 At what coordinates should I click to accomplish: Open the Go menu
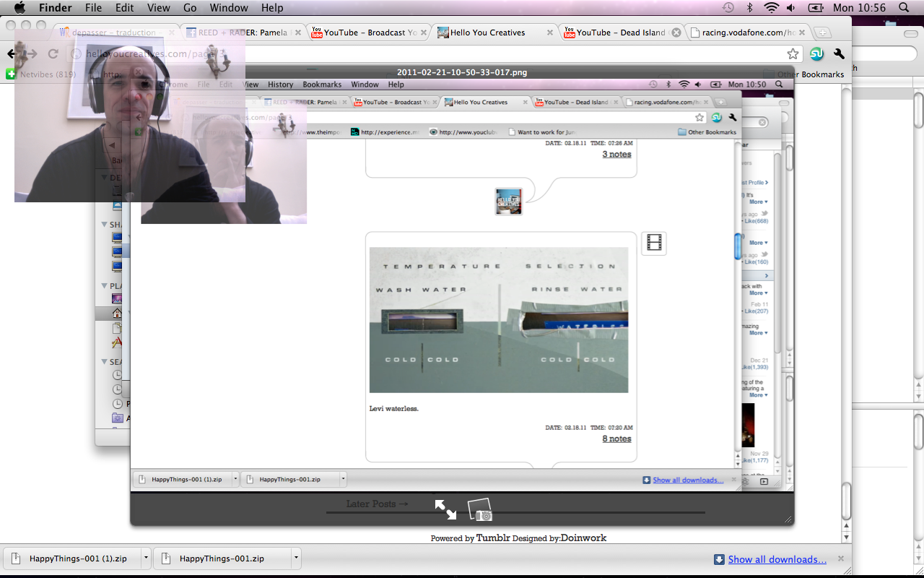[190, 8]
